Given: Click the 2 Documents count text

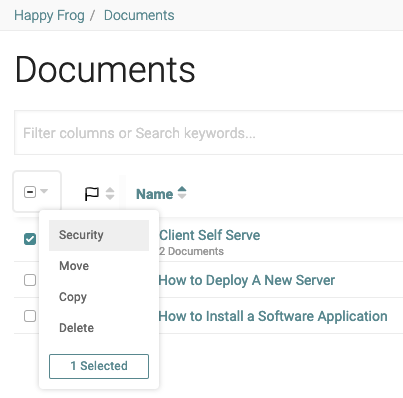Looking at the screenshot, I should tap(191, 251).
